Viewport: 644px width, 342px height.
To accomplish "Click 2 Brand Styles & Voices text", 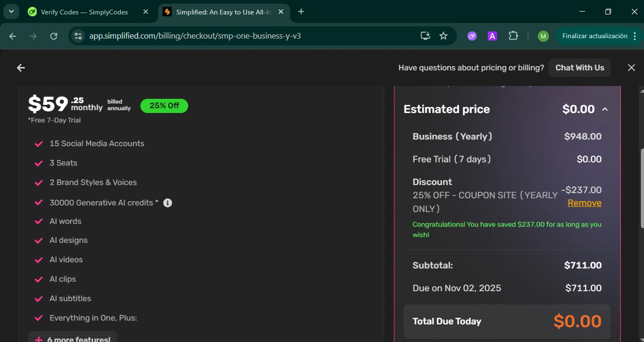I will point(93,182).
